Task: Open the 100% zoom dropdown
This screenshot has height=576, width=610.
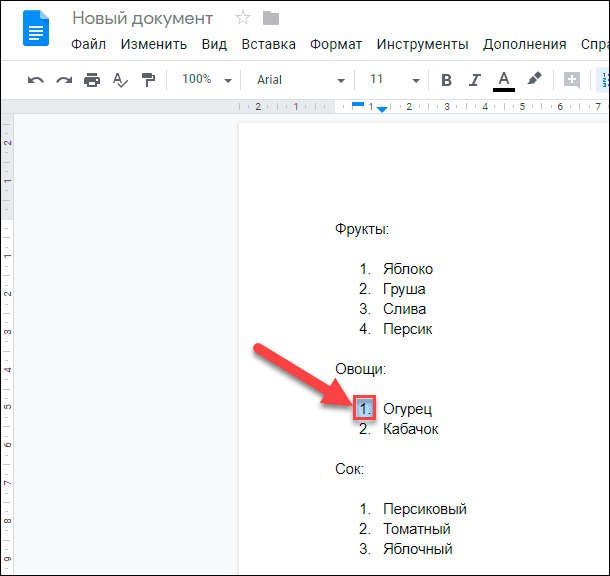Action: 206,80
